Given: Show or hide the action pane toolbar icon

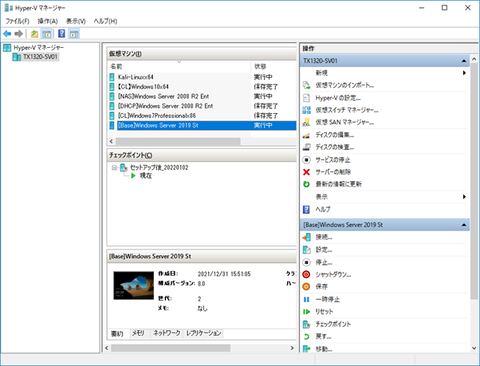Looking at the screenshot, I should [x=74, y=34].
